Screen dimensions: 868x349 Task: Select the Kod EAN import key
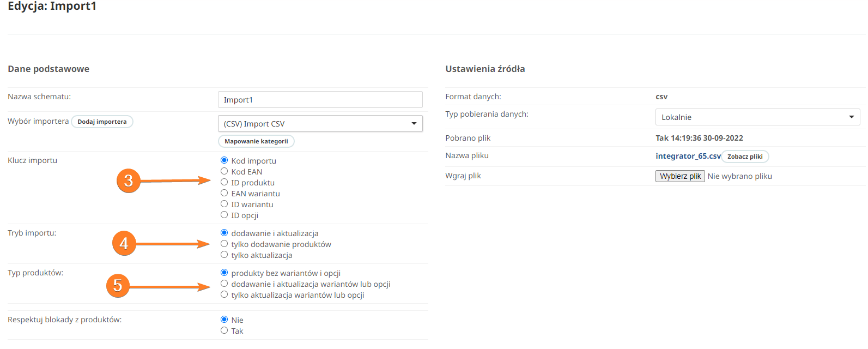(x=224, y=171)
